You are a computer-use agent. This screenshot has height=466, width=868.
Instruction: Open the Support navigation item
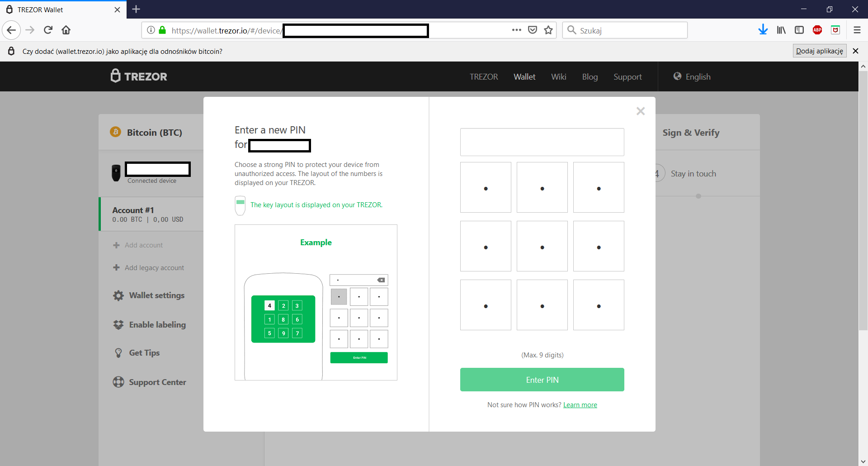627,77
